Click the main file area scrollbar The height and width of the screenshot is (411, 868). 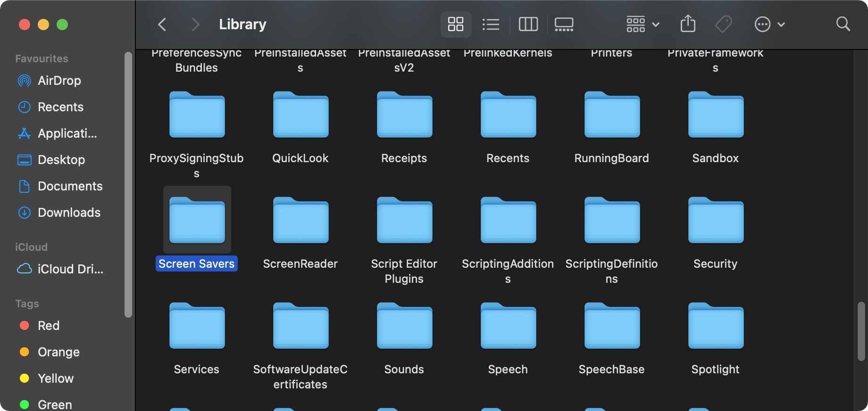tap(861, 331)
